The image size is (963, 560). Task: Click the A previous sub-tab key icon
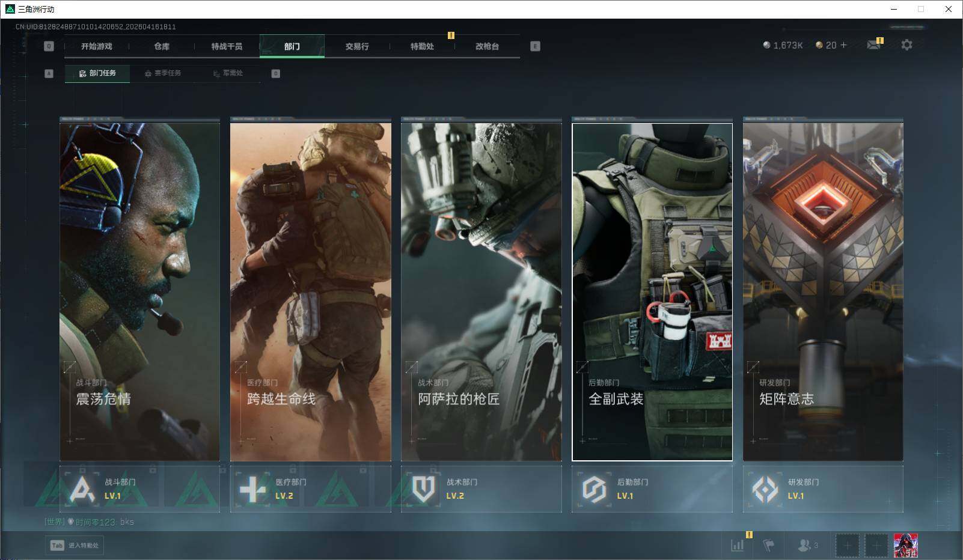tap(49, 73)
